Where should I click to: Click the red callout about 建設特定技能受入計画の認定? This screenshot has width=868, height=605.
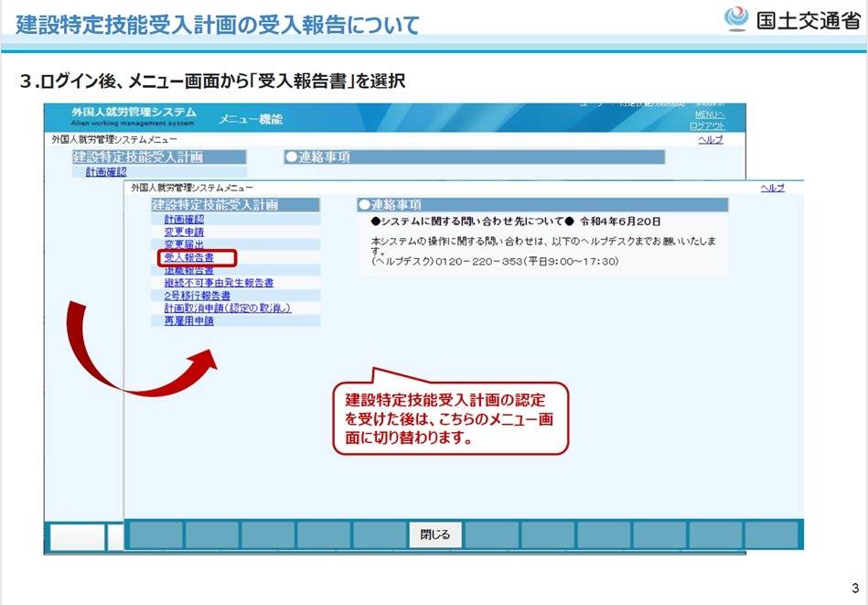[x=450, y=418]
